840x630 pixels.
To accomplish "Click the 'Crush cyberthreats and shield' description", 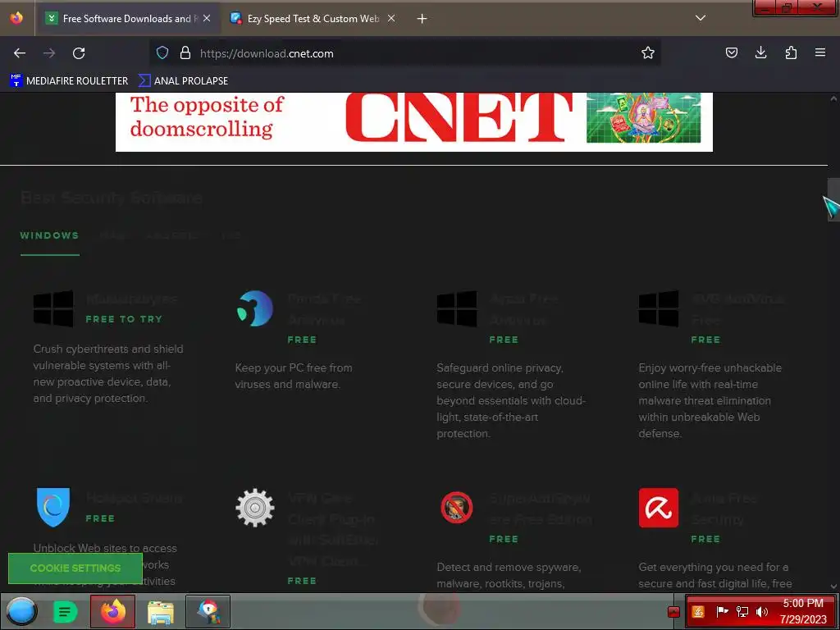I will pos(108,373).
